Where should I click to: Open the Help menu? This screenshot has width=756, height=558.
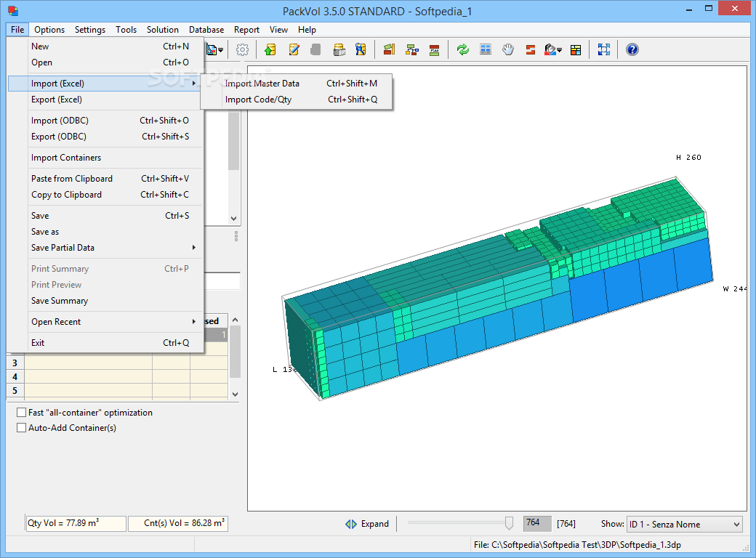pos(307,29)
